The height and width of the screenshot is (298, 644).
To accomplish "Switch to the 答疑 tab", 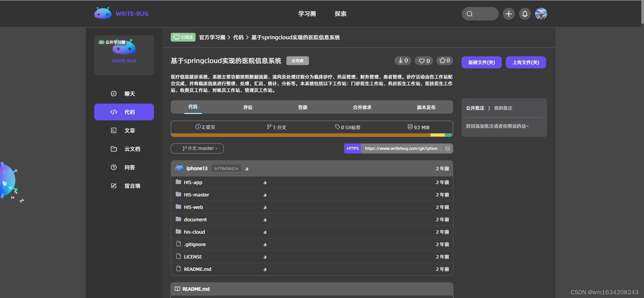I will click(x=303, y=107).
